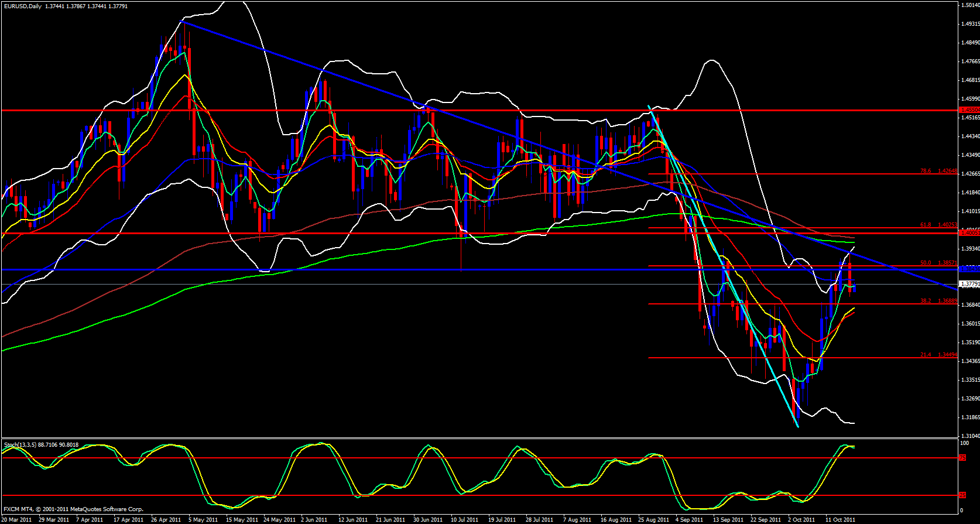The image size is (980, 524).
Task: Click the 1.49315 price scale value
Action: pyautogui.click(x=970, y=24)
